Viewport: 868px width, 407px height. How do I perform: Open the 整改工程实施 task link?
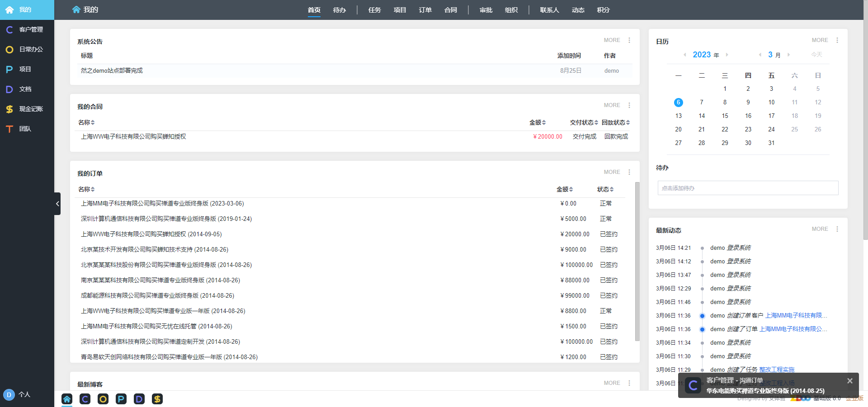point(777,370)
